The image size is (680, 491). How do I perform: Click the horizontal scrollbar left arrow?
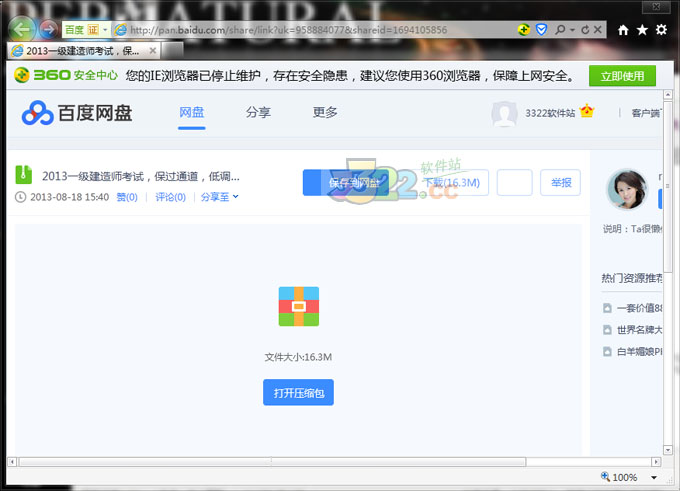[12, 462]
